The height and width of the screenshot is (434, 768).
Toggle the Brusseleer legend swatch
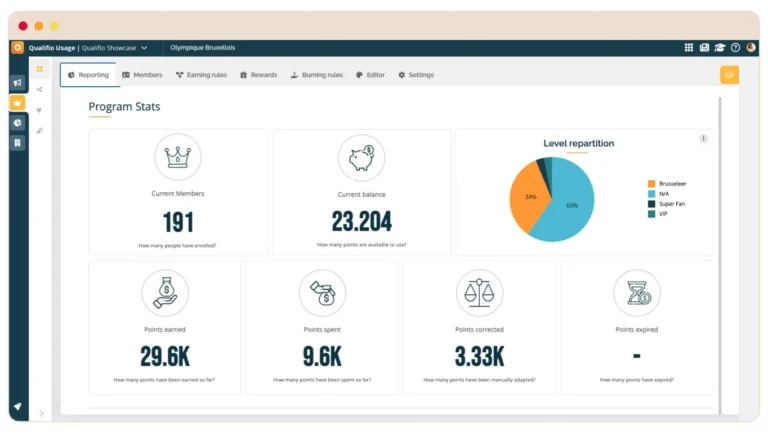[x=651, y=184]
